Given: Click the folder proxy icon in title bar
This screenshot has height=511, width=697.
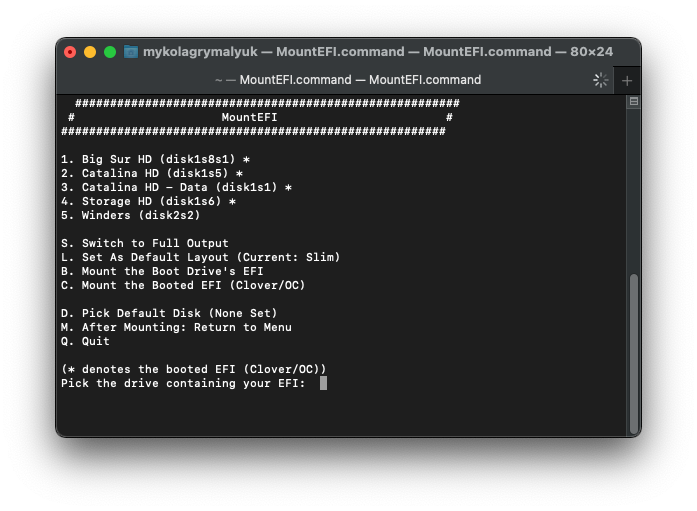Looking at the screenshot, I should click(131, 52).
